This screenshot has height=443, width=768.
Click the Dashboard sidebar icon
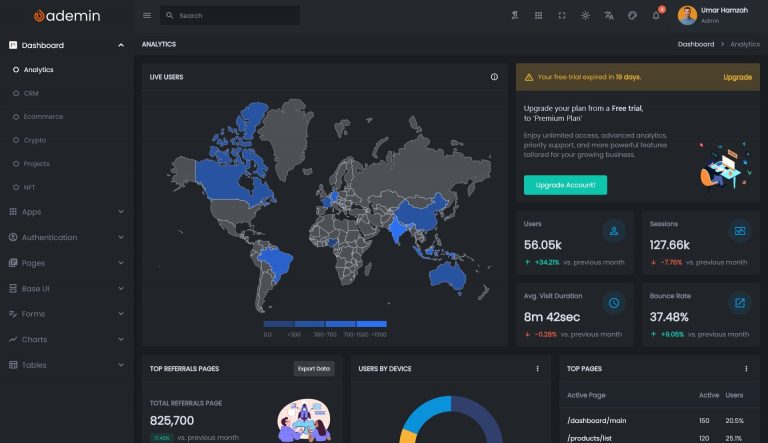(x=13, y=45)
